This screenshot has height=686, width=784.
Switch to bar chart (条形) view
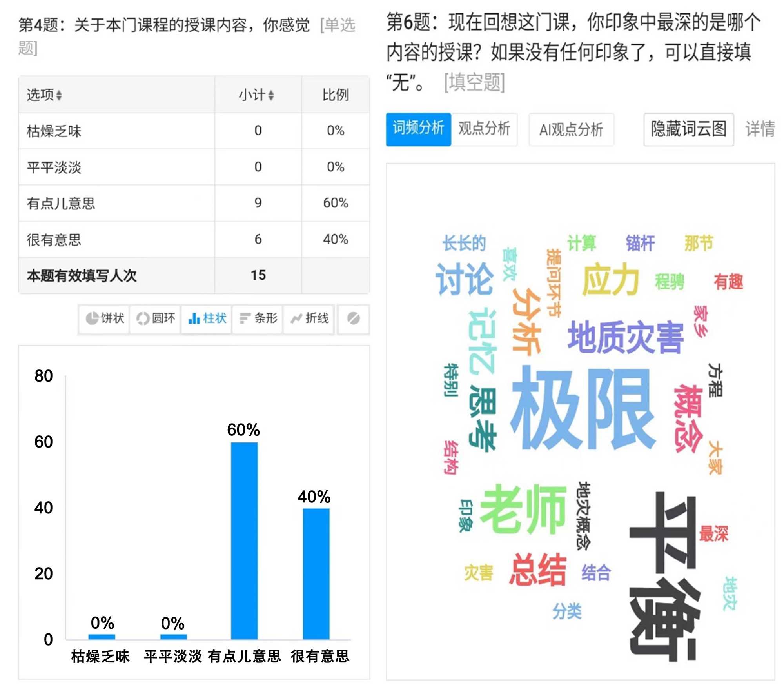point(258,318)
